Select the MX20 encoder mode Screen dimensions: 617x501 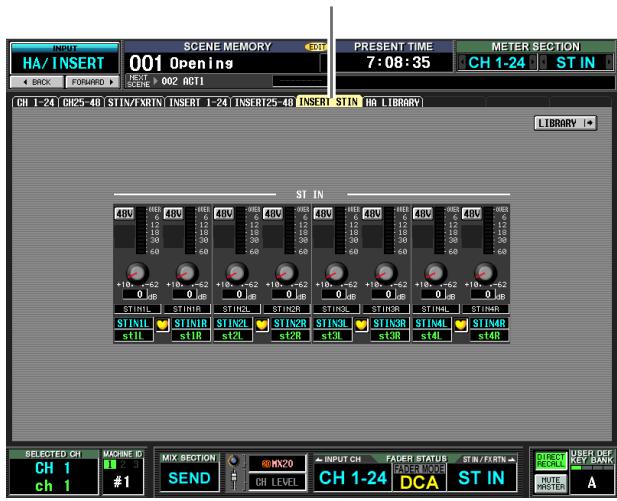[277, 464]
